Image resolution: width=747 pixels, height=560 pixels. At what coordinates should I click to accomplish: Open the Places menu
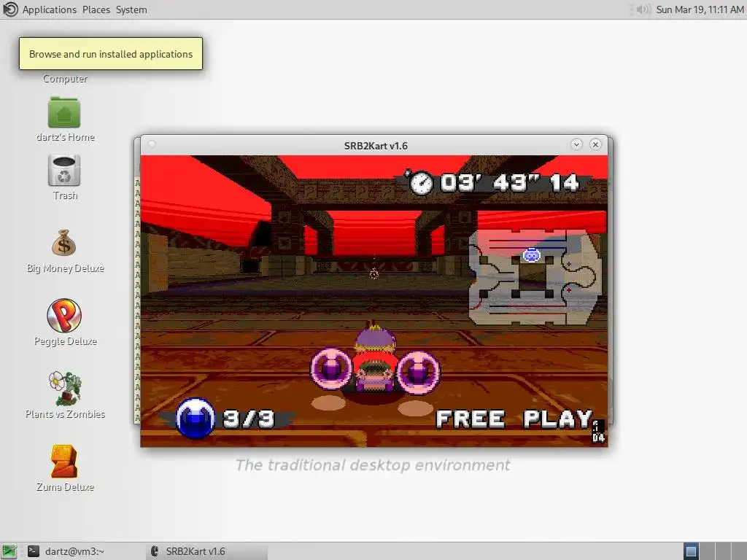point(96,9)
